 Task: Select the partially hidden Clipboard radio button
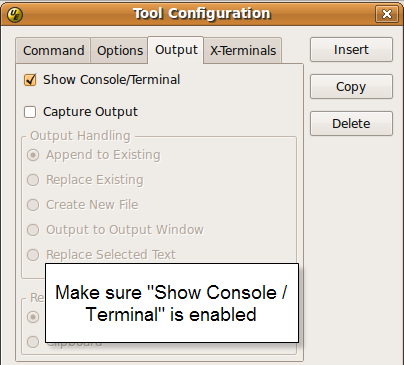coord(33,342)
